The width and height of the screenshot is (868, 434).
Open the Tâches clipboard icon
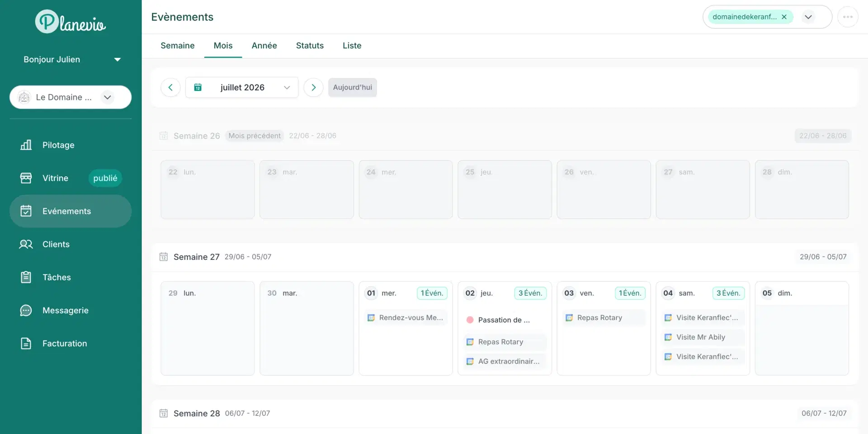26,277
